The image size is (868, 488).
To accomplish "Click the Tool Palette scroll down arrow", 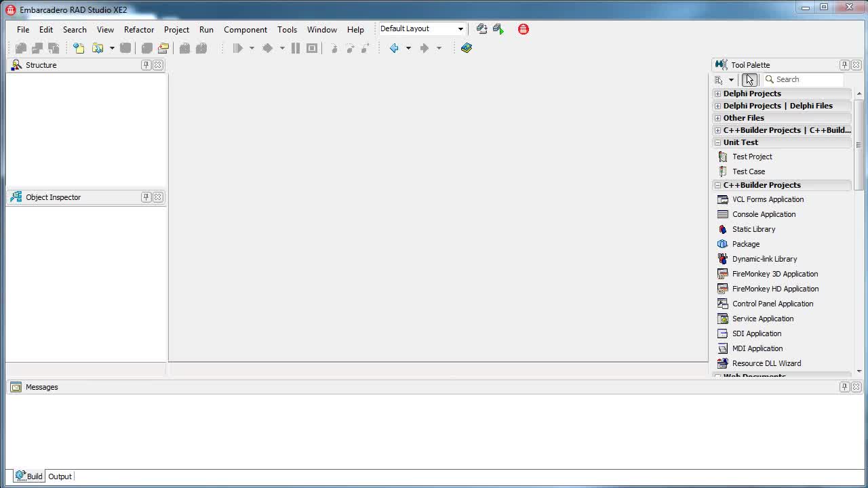I will click(859, 371).
